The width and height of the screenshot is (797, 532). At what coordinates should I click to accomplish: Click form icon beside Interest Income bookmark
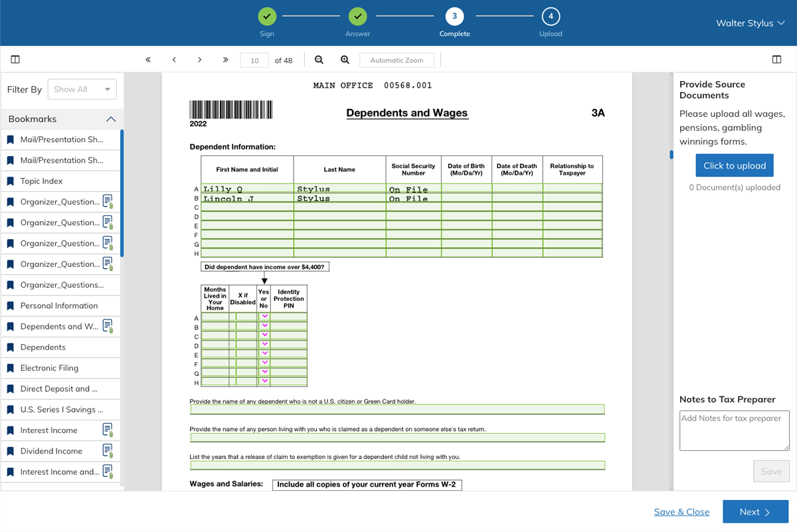pos(107,430)
